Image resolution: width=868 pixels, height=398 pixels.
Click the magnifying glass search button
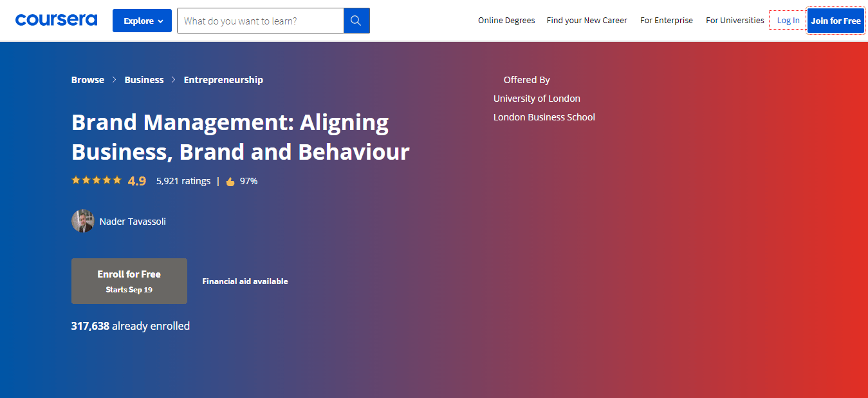click(x=356, y=21)
